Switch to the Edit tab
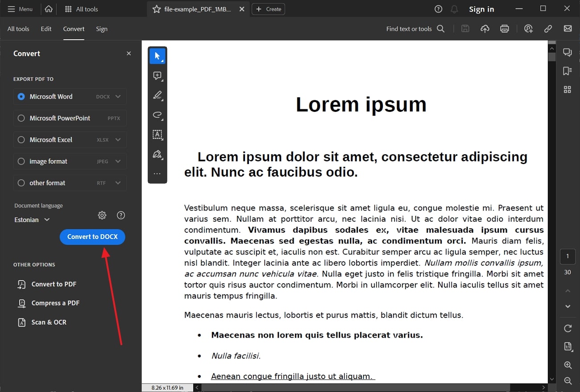The image size is (580, 392). coord(46,29)
